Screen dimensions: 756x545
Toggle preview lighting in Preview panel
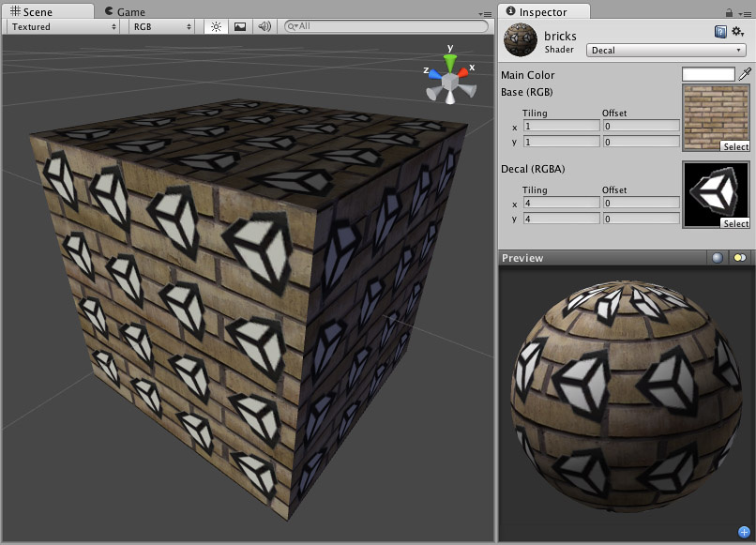[x=740, y=258]
